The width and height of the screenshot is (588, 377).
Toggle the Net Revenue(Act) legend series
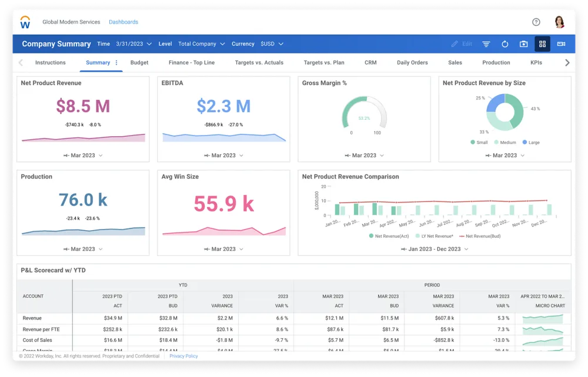click(x=389, y=235)
